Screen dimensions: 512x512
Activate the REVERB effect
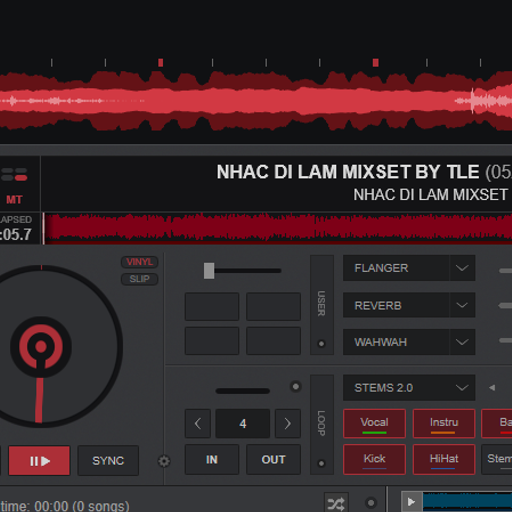pyautogui.click(x=396, y=305)
